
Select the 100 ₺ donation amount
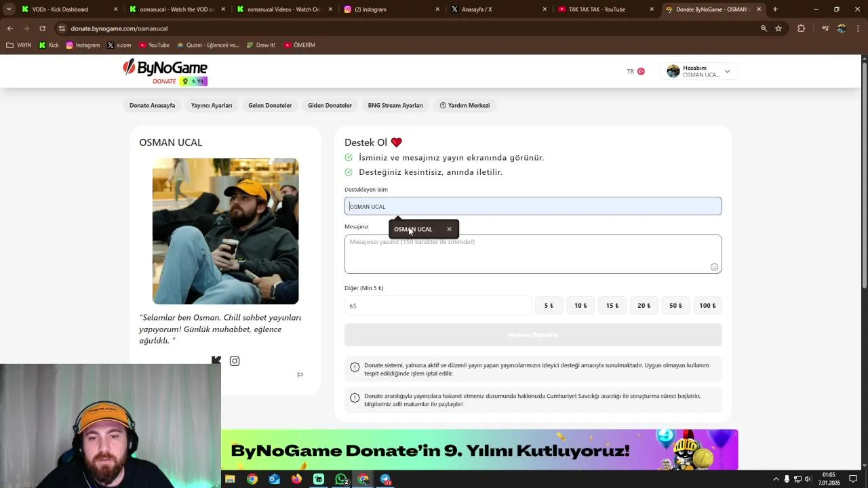click(x=708, y=306)
